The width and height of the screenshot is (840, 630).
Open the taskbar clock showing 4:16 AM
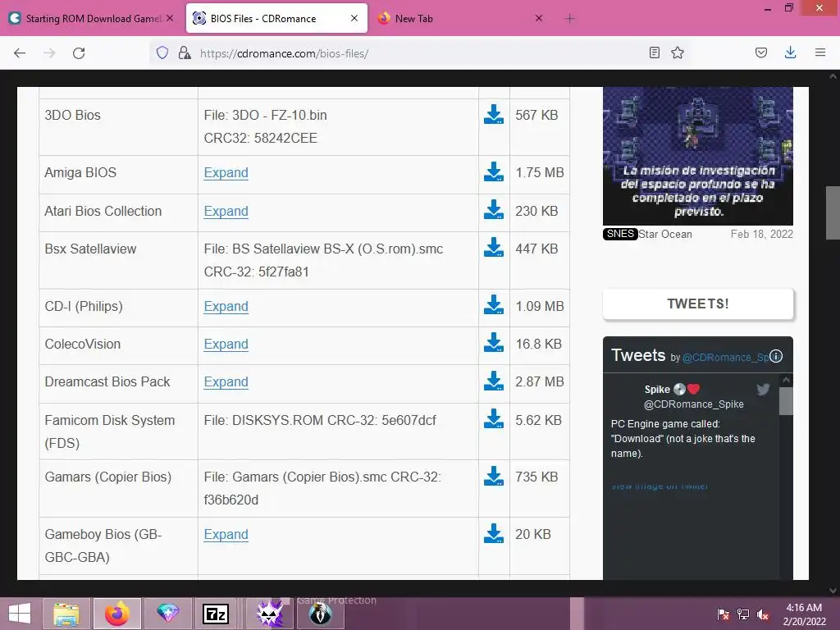(804, 614)
